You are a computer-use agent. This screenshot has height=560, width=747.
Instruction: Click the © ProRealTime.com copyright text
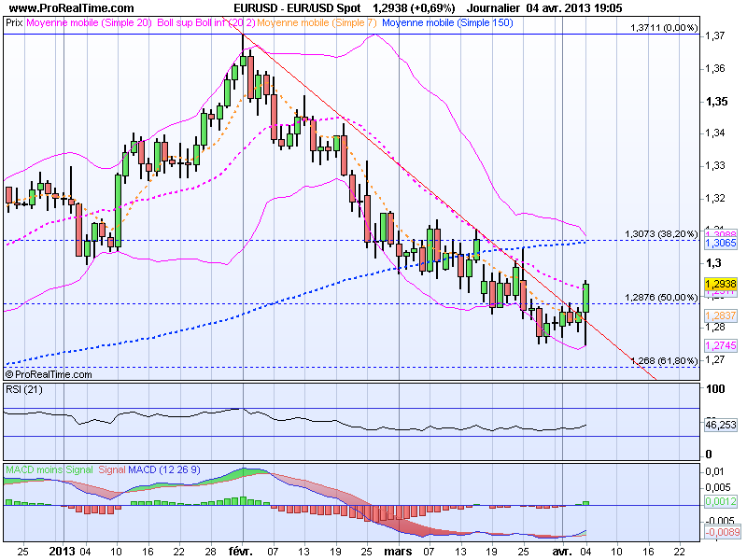pos(49,374)
